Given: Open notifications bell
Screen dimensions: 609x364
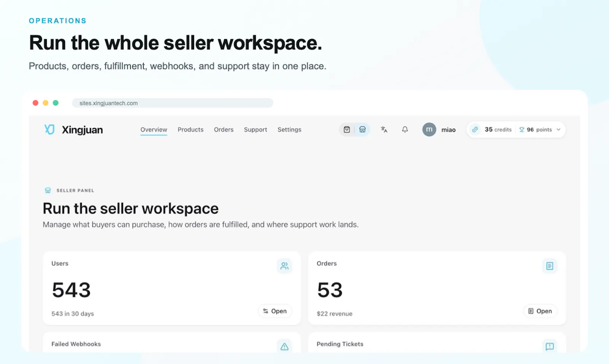Looking at the screenshot, I should 405,130.
